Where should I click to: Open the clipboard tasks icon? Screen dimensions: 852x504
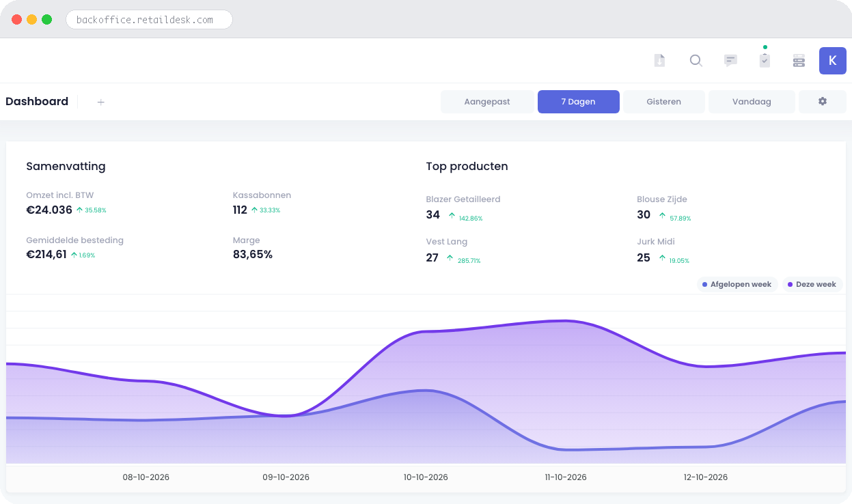tap(765, 60)
